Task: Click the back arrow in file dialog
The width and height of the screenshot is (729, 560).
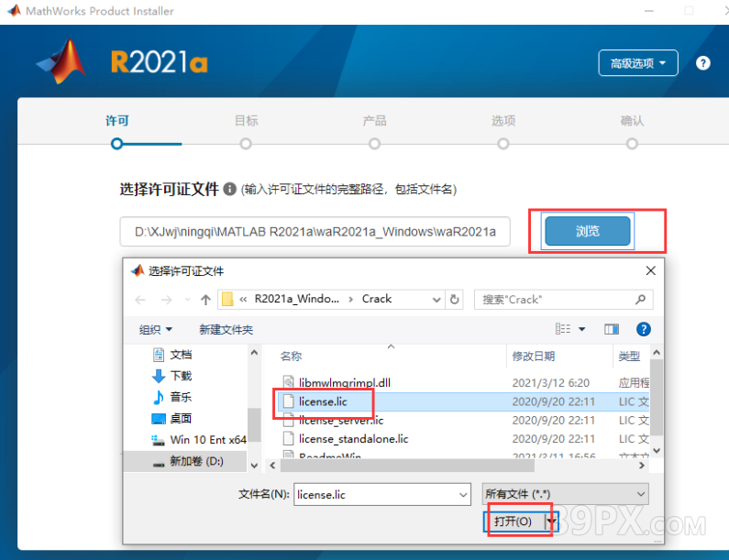Action: [140, 300]
